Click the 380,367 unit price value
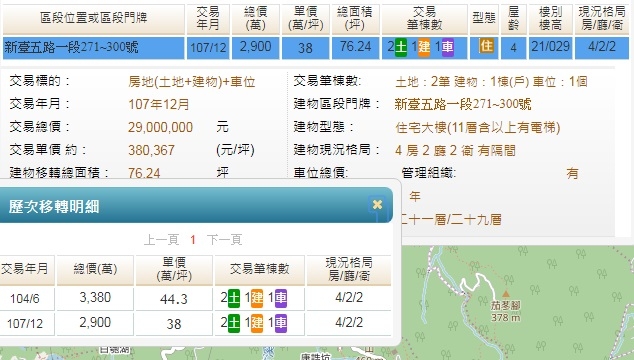The image size is (634, 360). (151, 150)
